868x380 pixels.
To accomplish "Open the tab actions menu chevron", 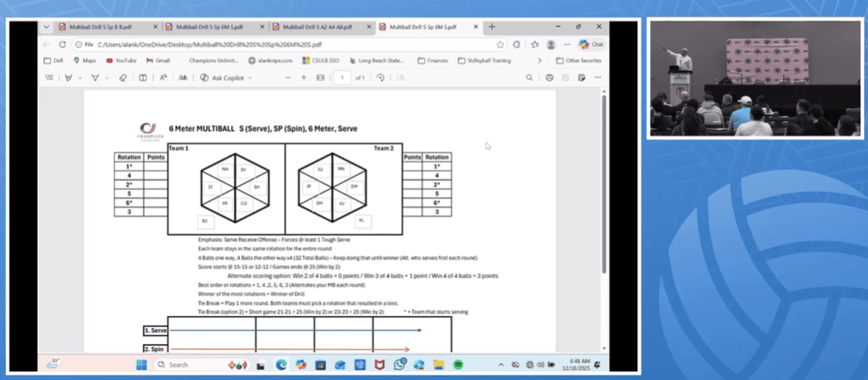I will click(x=46, y=27).
